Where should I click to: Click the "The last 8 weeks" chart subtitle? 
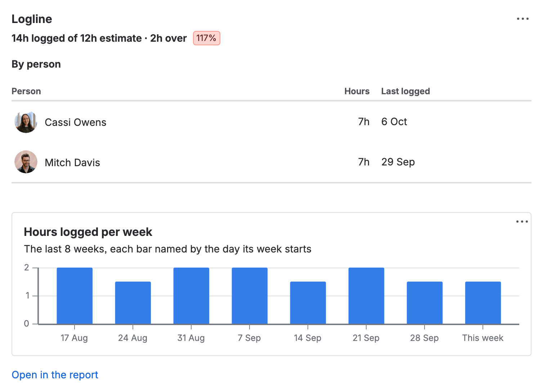tap(168, 249)
